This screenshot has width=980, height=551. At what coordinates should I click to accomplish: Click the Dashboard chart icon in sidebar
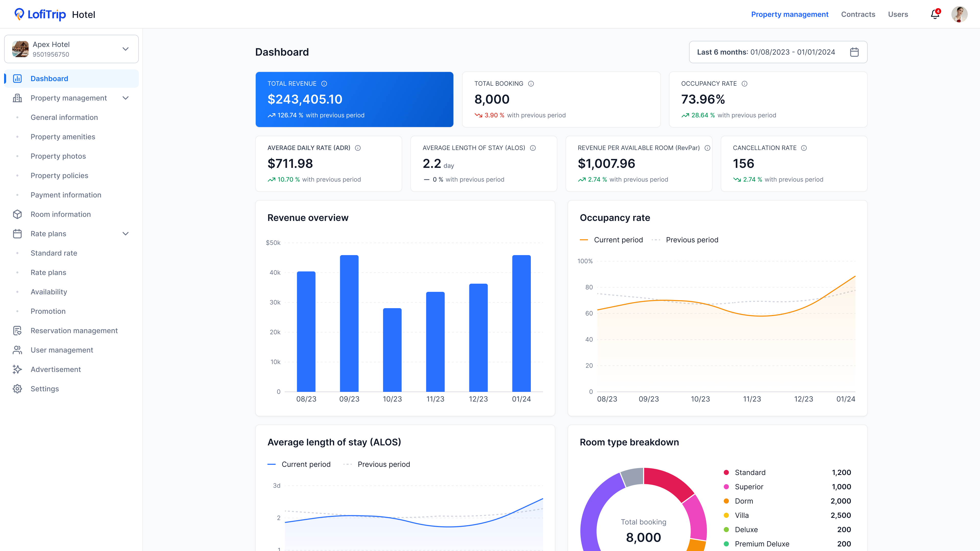pyautogui.click(x=18, y=79)
